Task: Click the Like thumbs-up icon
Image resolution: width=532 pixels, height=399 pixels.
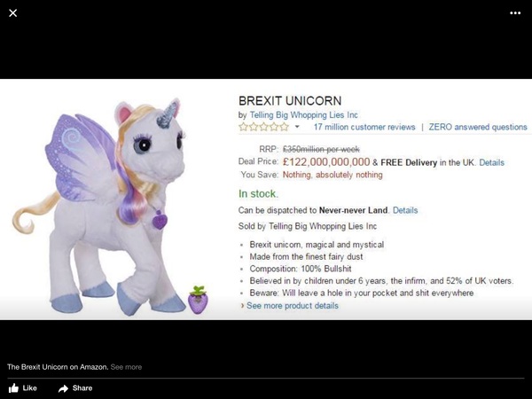Action: click(x=13, y=388)
